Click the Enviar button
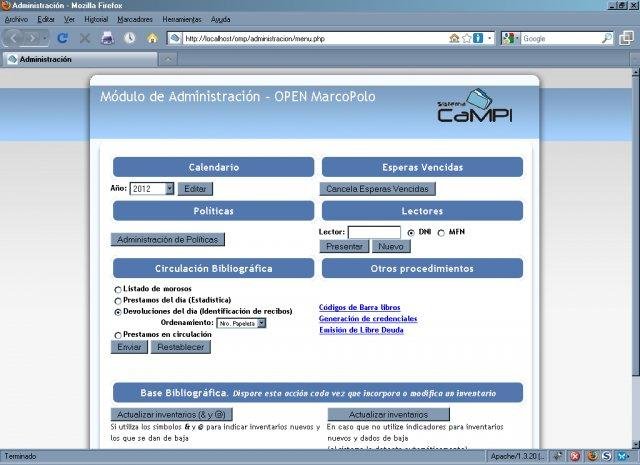This screenshot has width=640, height=465. 129,347
